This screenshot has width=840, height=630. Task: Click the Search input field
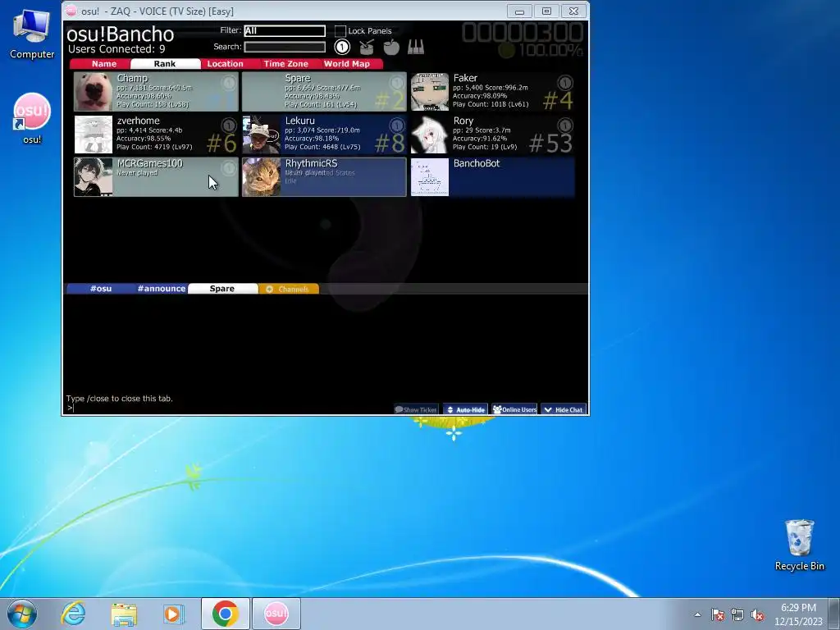tap(285, 47)
